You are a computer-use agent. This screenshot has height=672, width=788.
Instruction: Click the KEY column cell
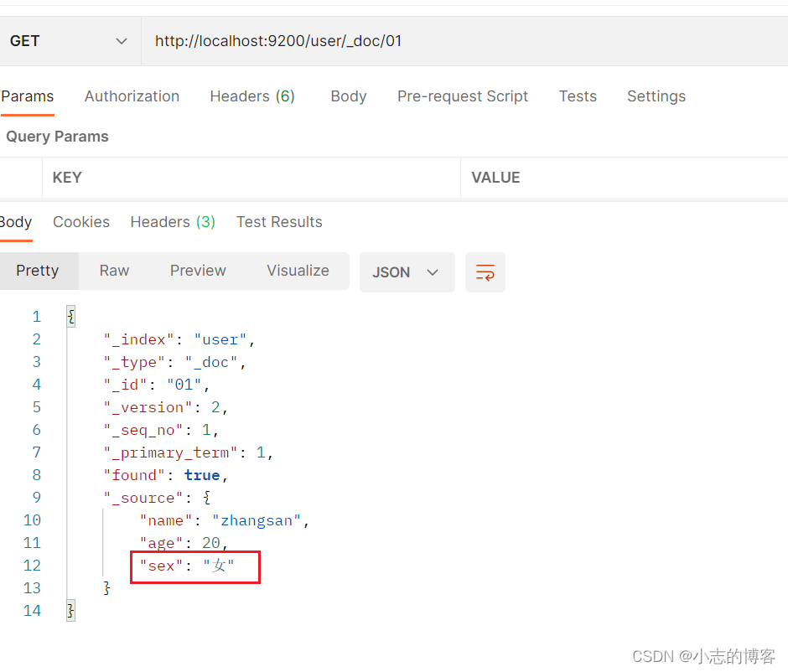251,178
